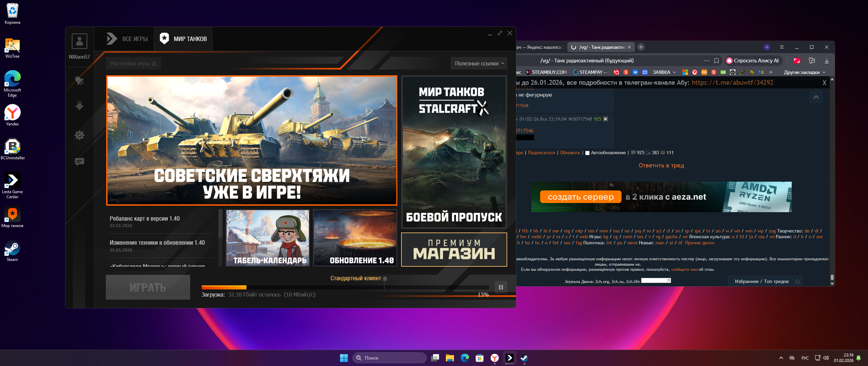Pause the game download
This screenshot has height=366, width=868.
[x=501, y=287]
